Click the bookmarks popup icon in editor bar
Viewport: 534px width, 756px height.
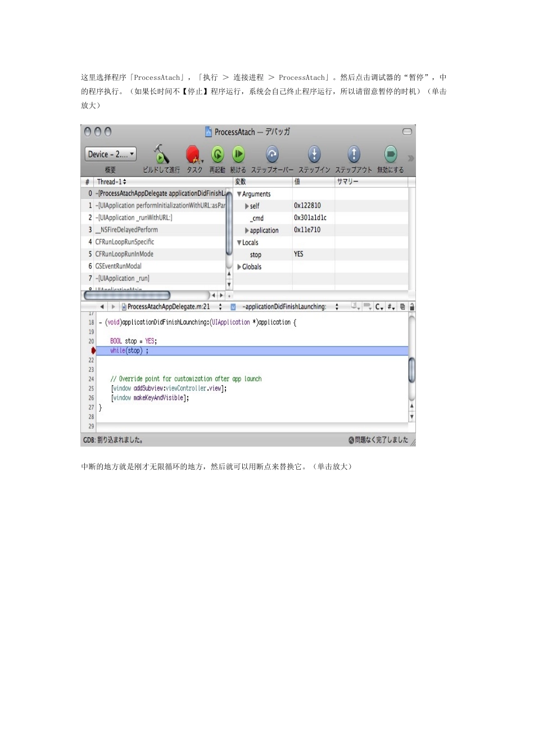[355, 307]
